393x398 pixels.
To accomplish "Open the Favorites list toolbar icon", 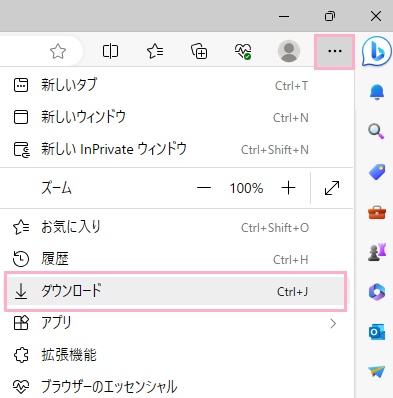I will pyautogui.click(x=155, y=51).
